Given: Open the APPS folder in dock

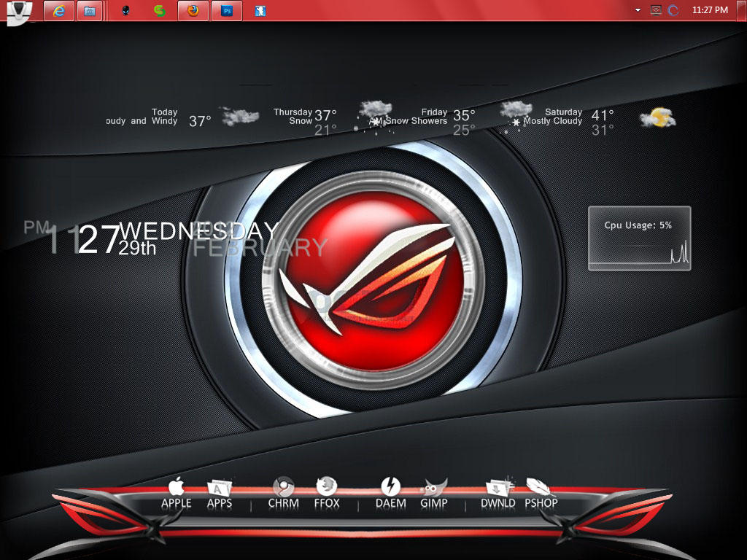Looking at the screenshot, I should pyautogui.click(x=220, y=494).
